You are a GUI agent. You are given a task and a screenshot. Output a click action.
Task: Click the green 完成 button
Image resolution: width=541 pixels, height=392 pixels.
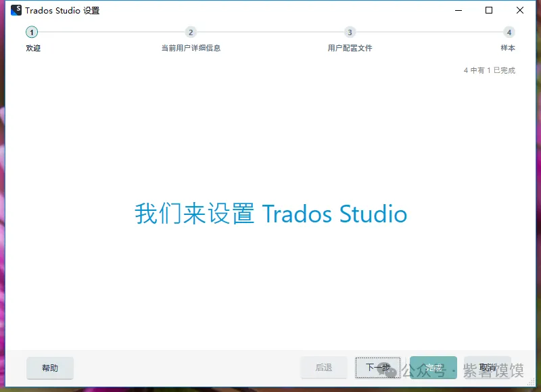[x=433, y=368]
